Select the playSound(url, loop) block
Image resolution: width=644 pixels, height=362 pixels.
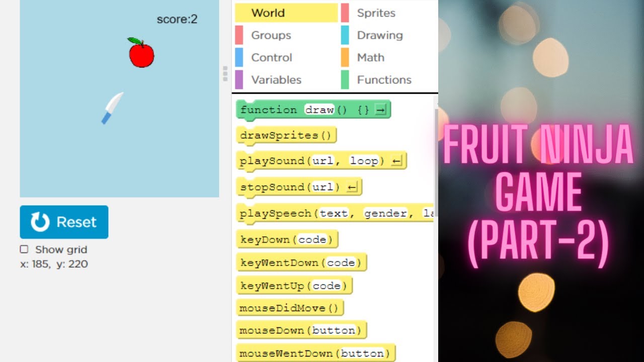point(321,161)
